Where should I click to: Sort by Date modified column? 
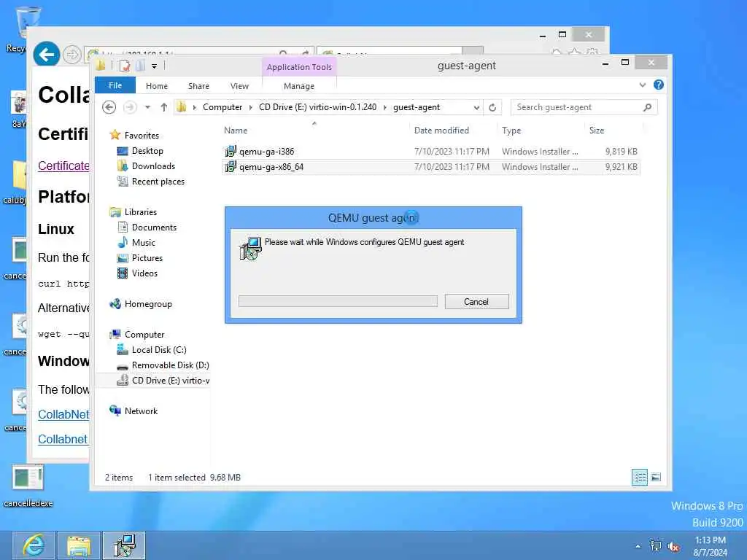(441, 131)
